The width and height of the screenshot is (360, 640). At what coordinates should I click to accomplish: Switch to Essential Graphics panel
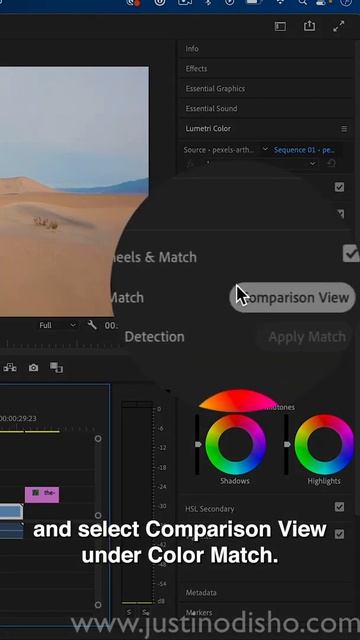click(215, 89)
